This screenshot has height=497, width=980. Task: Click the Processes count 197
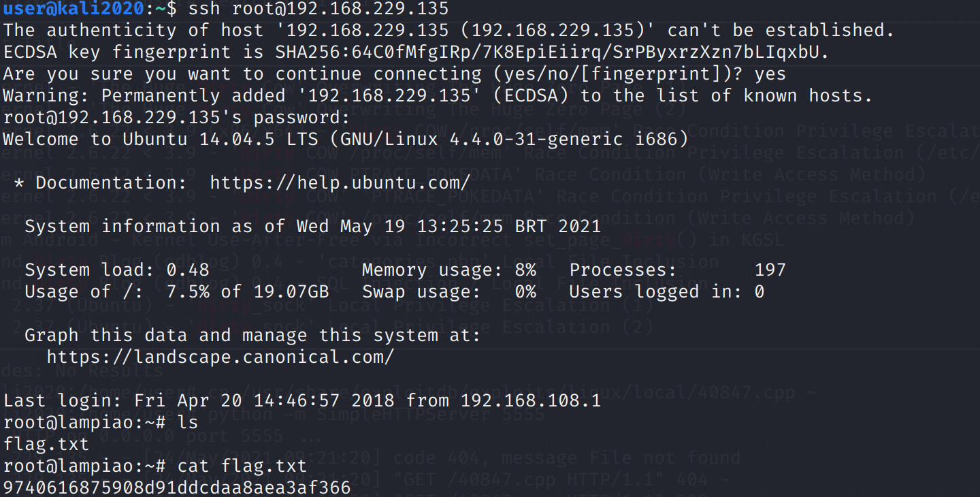coord(770,270)
